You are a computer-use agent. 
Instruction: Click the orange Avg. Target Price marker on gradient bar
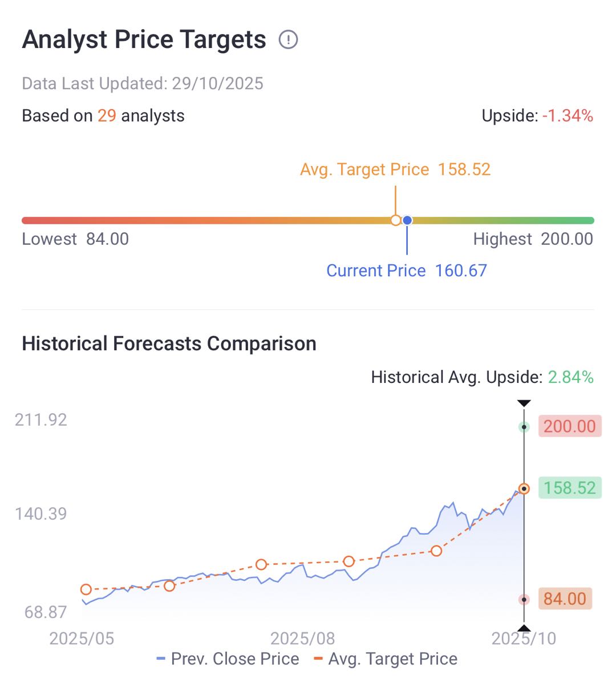click(x=396, y=220)
